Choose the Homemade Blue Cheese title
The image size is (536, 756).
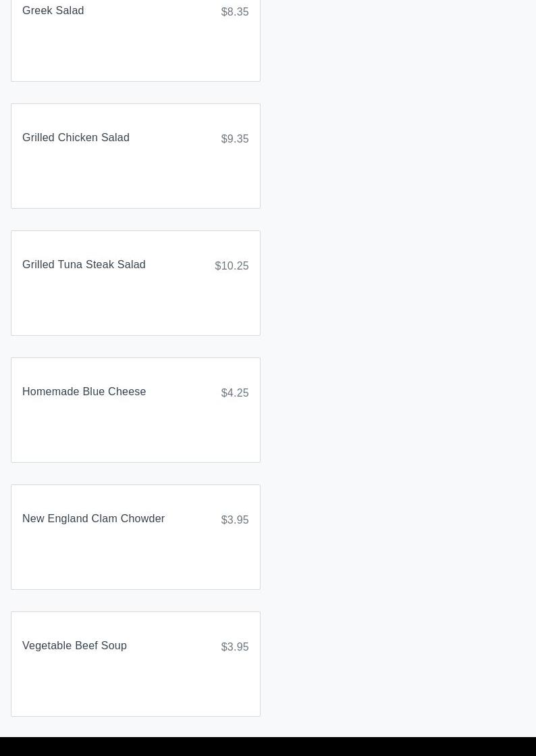(x=84, y=392)
